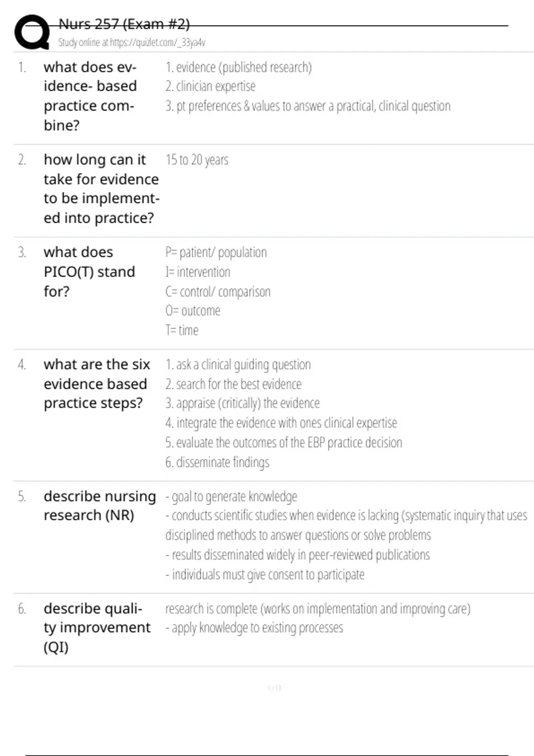534x756 pixels.
Task: Click 'goal to generate knowledge' line
Action: point(231,496)
